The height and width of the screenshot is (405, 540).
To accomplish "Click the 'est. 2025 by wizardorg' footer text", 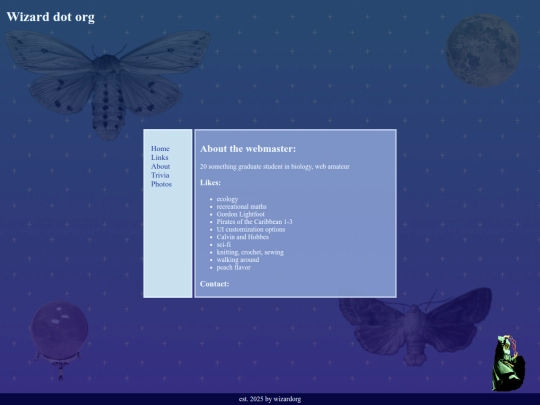I will coord(270,399).
